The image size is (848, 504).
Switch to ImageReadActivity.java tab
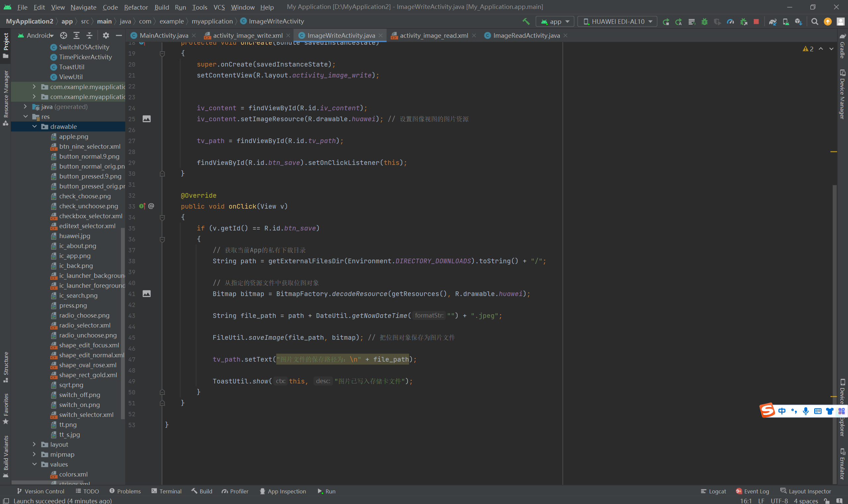(x=526, y=35)
